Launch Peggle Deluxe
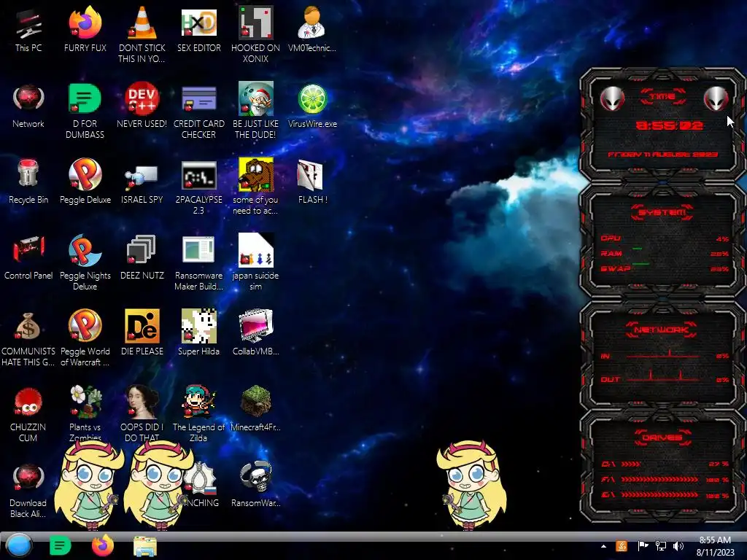This screenshot has height=560, width=747. [x=85, y=182]
